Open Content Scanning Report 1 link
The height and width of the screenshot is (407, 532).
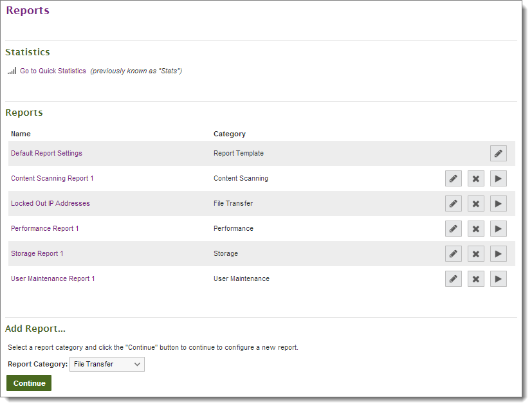point(52,178)
